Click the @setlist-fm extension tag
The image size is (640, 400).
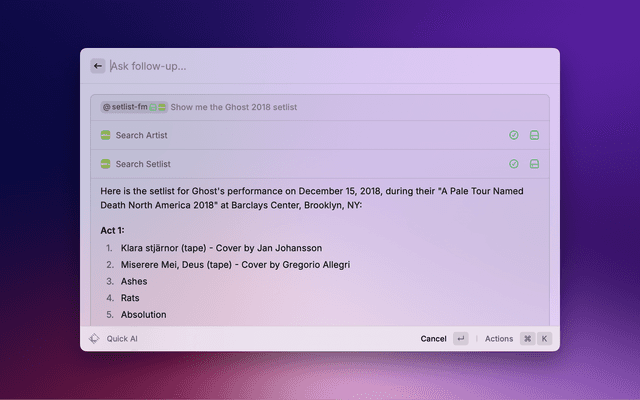[124, 107]
